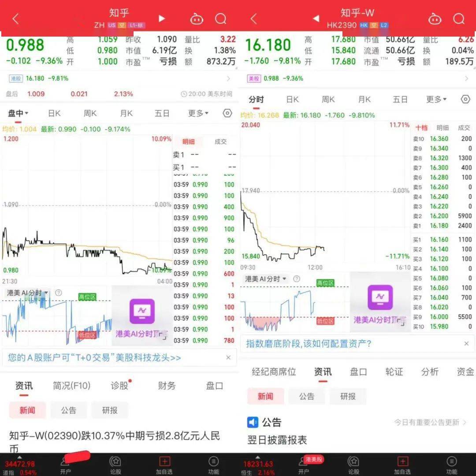Open help question mark beside left 港美AI分时
Viewport: 476px width, 476px height.
click(58, 293)
